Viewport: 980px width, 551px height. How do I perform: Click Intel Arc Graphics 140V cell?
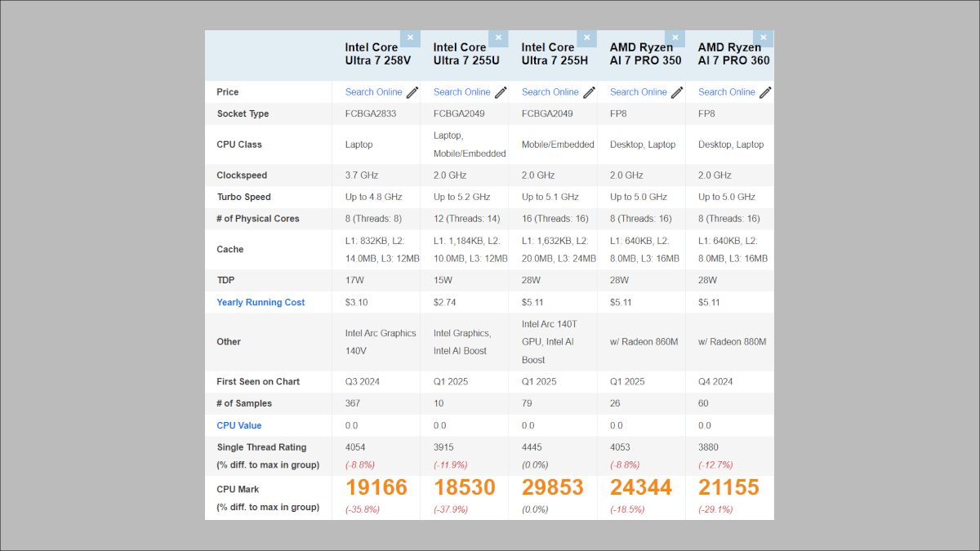(381, 342)
